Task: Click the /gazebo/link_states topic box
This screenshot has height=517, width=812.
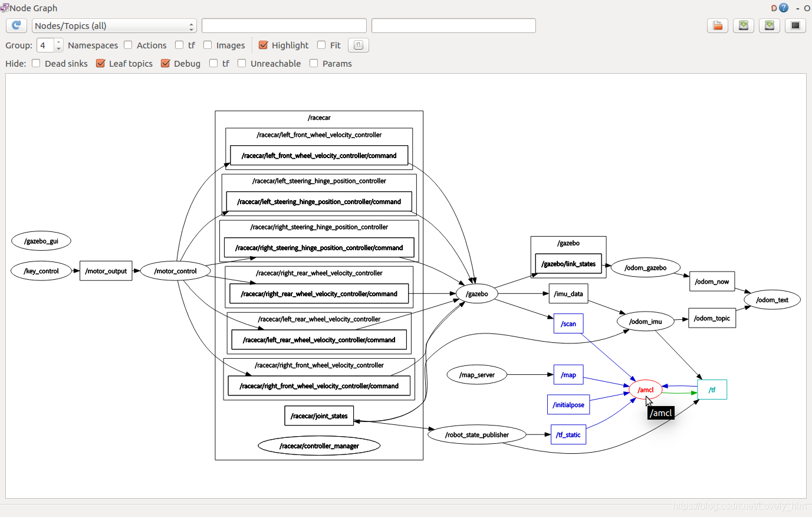Action: coord(568,264)
